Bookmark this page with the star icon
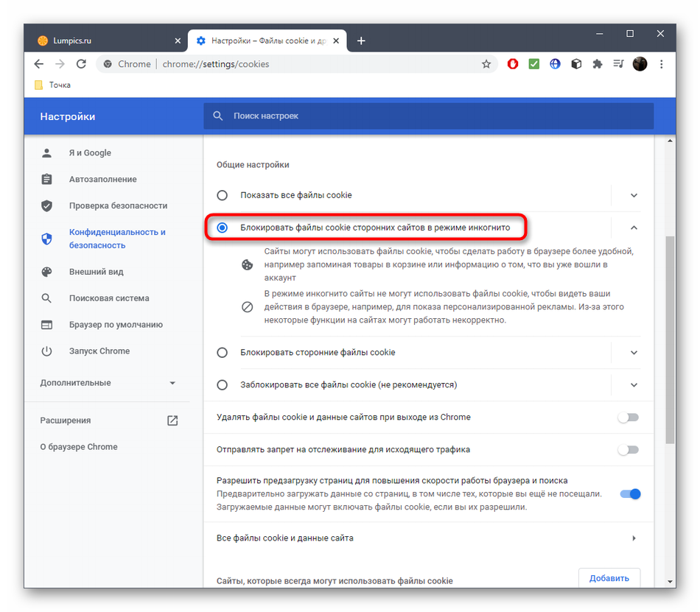The image size is (700, 612). coord(486,64)
